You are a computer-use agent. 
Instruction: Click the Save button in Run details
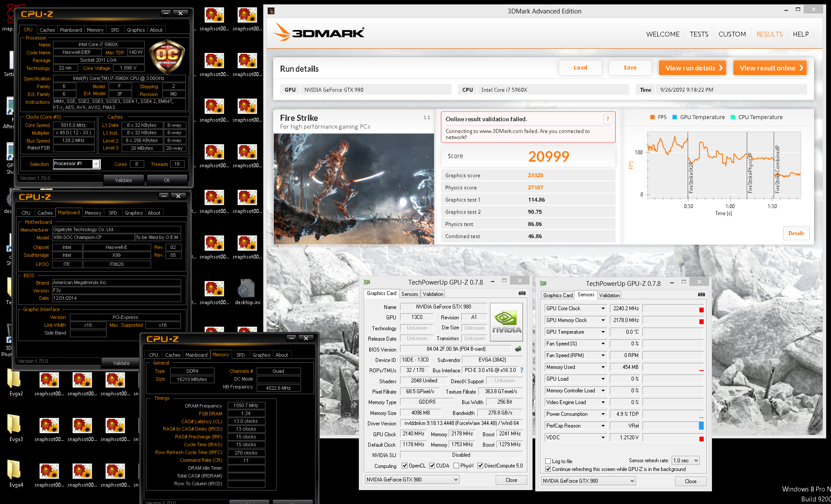[630, 68]
